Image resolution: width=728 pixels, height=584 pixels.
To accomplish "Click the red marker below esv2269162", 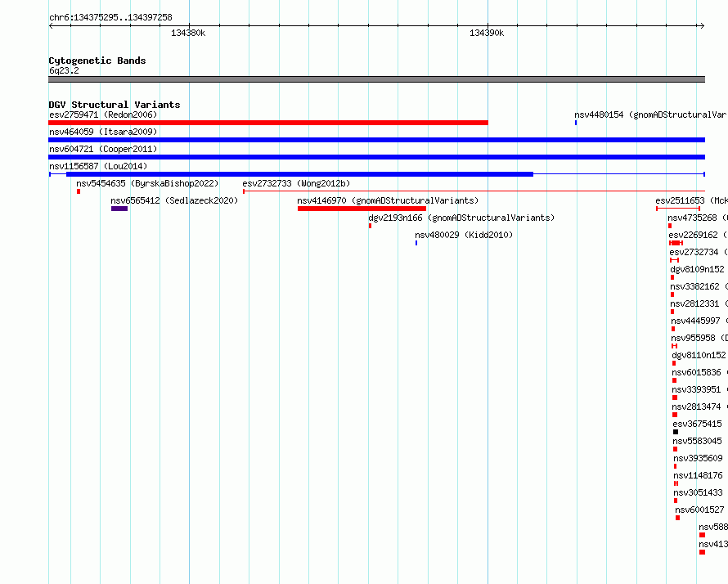I will (676, 243).
